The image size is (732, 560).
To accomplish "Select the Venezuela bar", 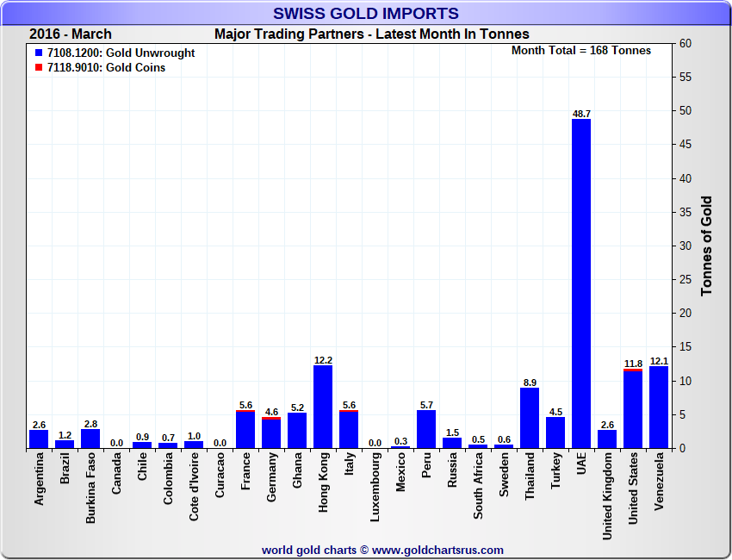I will point(659,407).
